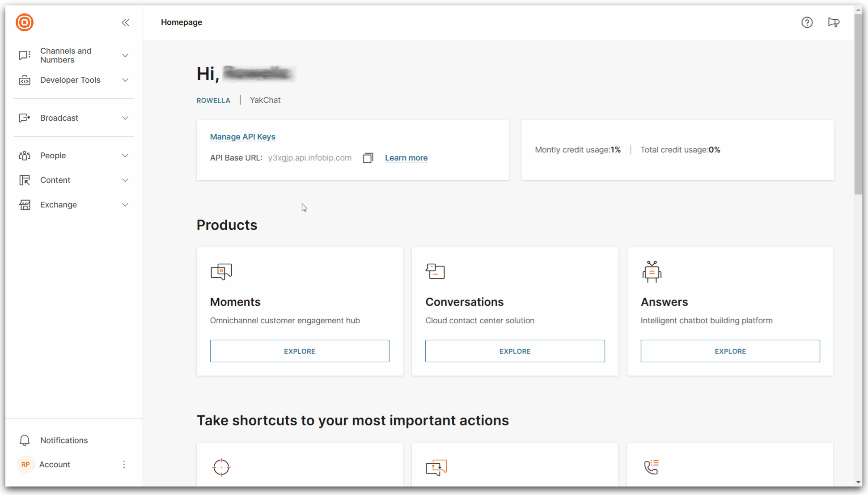
Task: Click the Montly credit usage value
Action: click(616, 150)
